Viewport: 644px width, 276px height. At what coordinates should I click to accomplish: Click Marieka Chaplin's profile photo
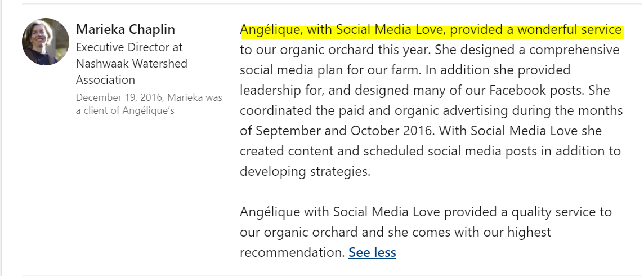point(46,42)
